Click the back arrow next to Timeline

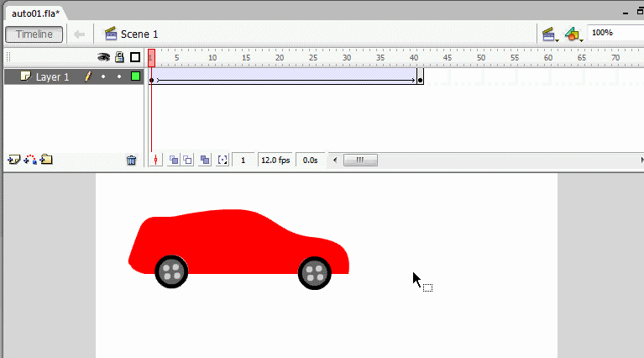coord(79,34)
